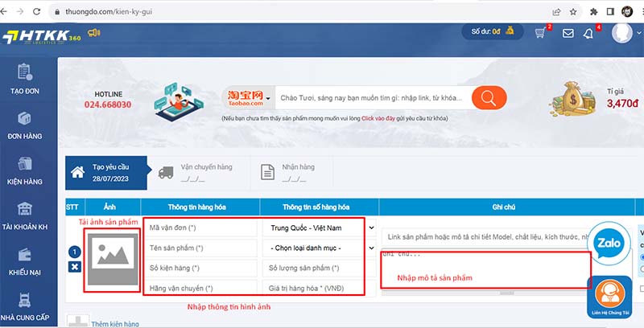Open NHÀ CUNG CẤP suppliers section
The width and height of the screenshot is (644, 328).
(25, 306)
